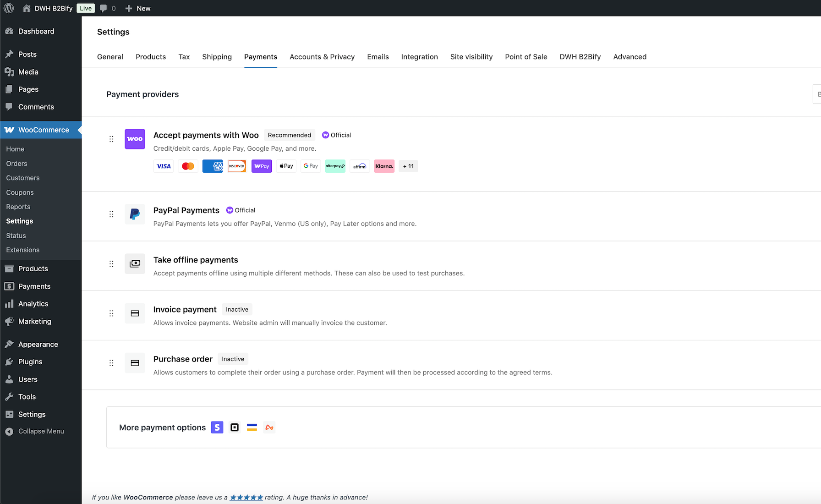Click the offline payments cash icon
The height and width of the screenshot is (504, 821).
(x=135, y=263)
